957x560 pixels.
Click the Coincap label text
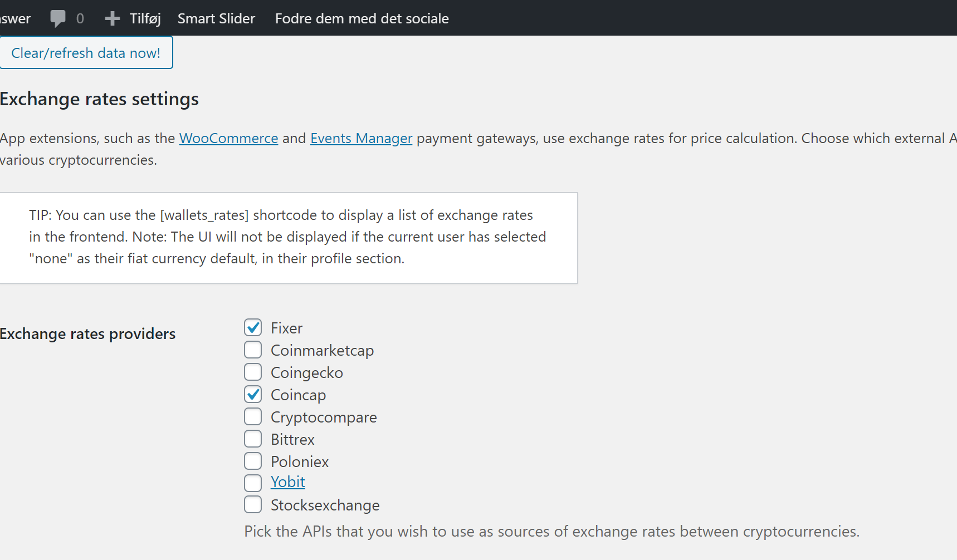tap(298, 395)
